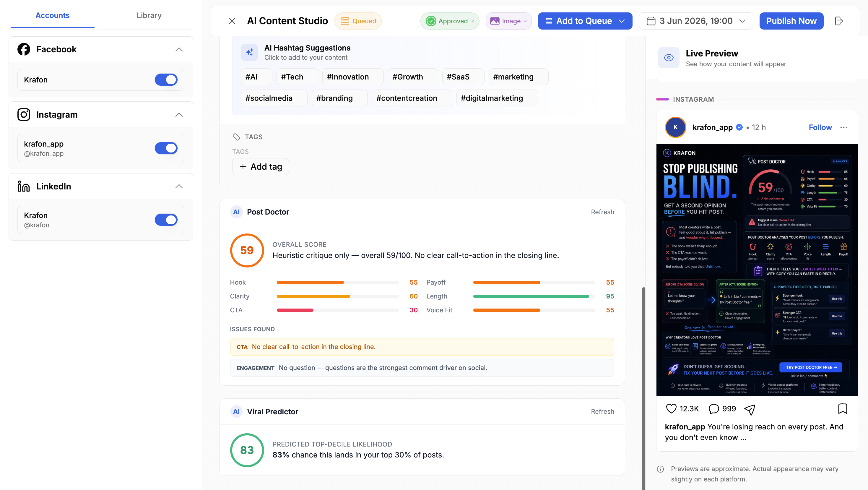Add the #contentcreation hashtag suggestion
This screenshot has width=868, height=490.
(x=412, y=98)
